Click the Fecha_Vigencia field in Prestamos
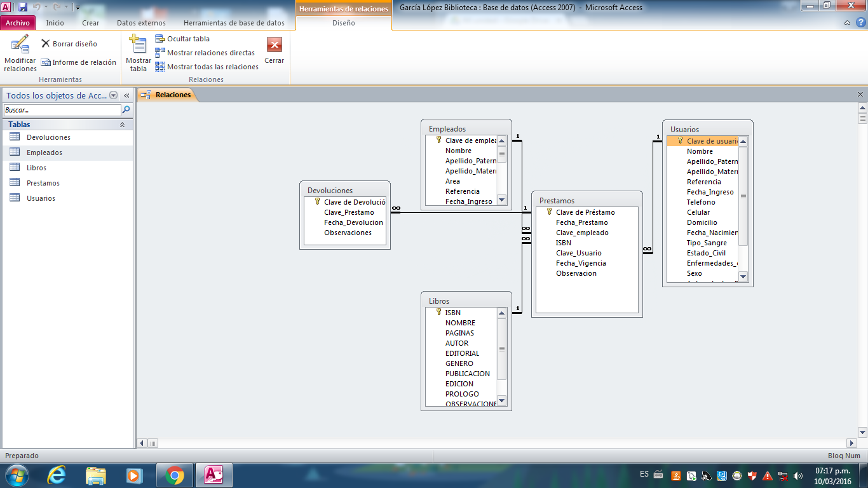Image resolution: width=868 pixels, height=488 pixels. [x=581, y=263]
